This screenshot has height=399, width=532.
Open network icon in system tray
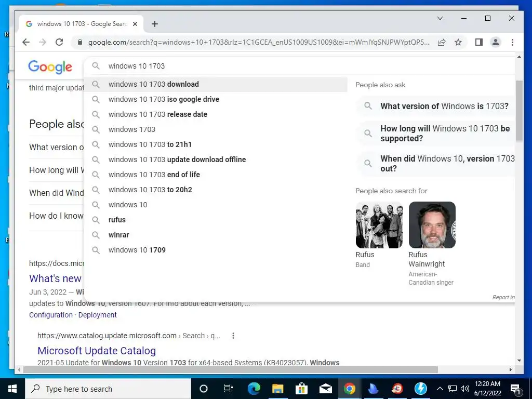tap(453, 389)
